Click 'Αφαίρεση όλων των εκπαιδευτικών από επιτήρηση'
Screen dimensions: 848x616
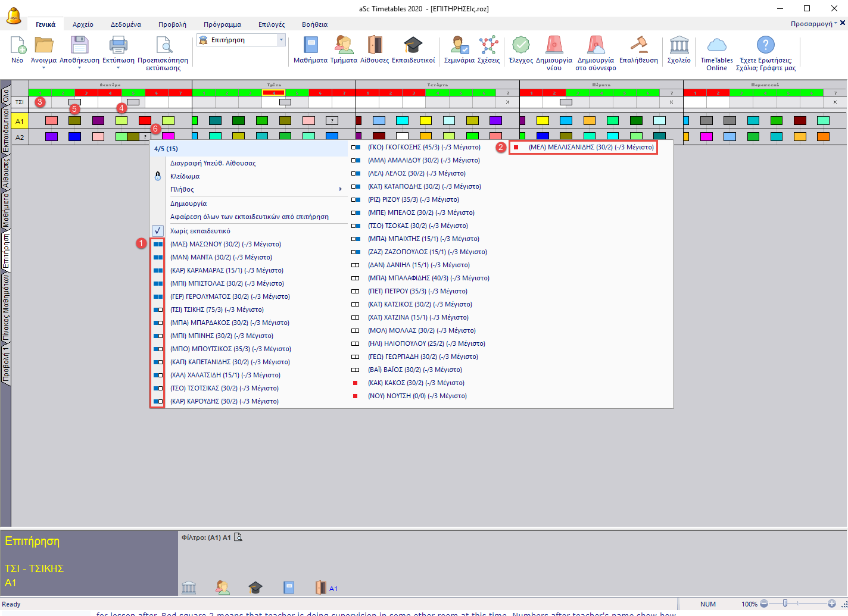(x=249, y=217)
